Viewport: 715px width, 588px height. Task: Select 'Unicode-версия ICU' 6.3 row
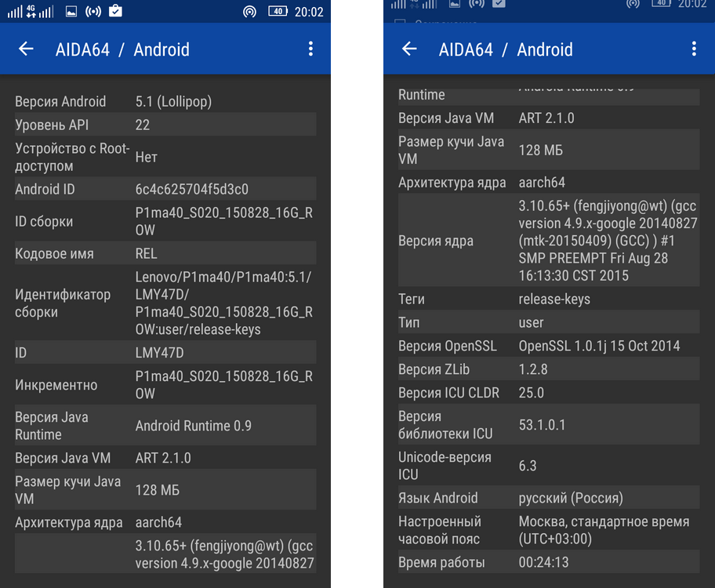pyautogui.click(x=549, y=465)
